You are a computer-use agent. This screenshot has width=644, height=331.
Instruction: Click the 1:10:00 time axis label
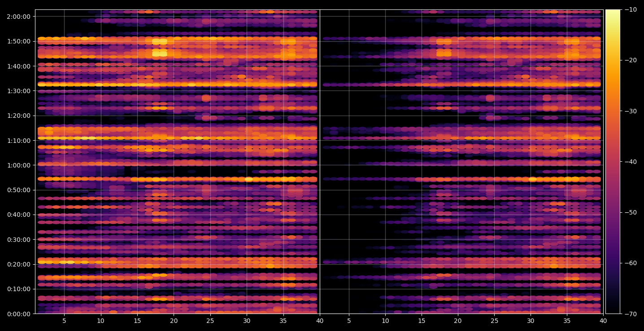(x=18, y=140)
